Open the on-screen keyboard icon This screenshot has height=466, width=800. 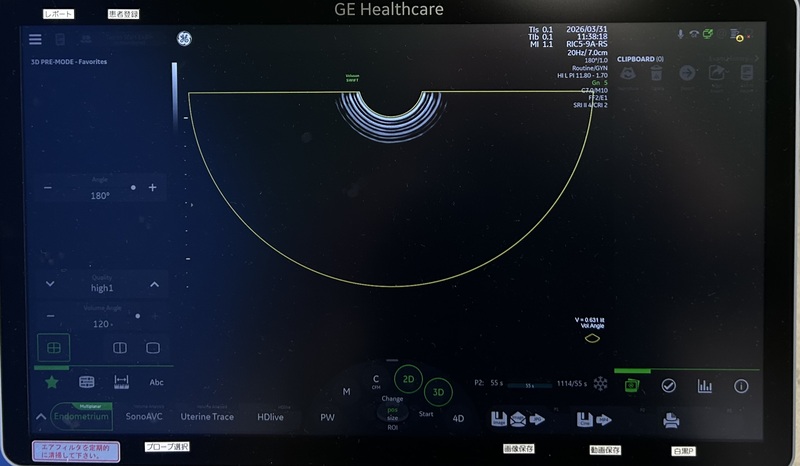(86, 382)
